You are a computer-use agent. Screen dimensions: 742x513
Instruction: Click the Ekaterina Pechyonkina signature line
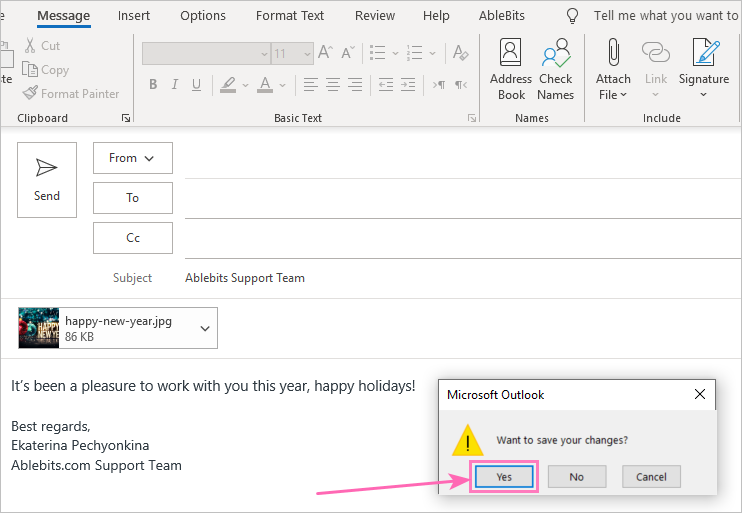[x=80, y=445]
